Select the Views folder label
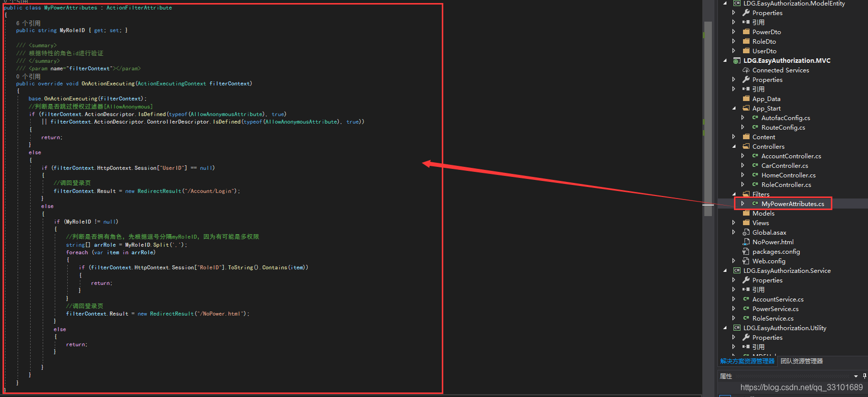868x397 pixels. [x=761, y=223]
